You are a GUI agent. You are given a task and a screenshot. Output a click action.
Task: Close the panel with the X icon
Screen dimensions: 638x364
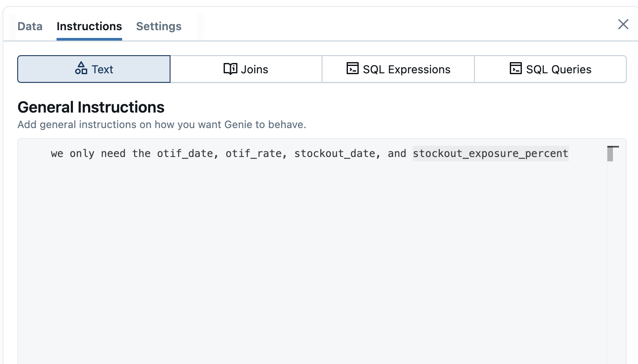coord(623,24)
